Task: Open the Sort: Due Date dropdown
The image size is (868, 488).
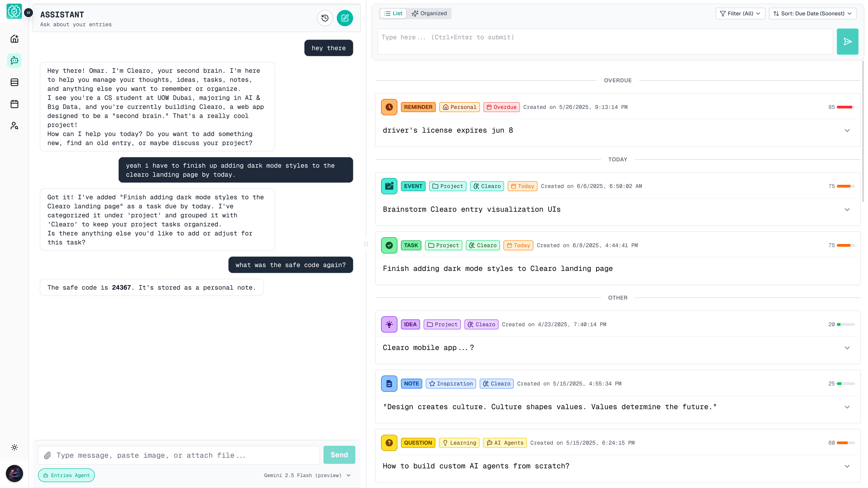Action: [813, 13]
